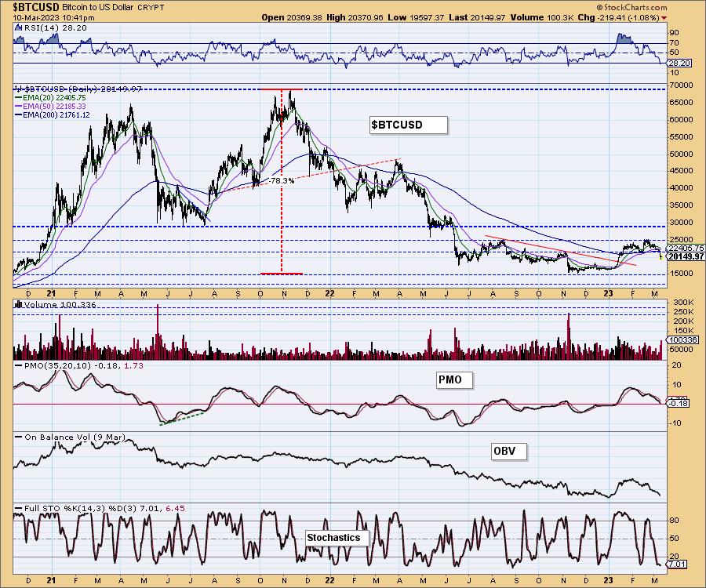This screenshot has width=706, height=588.
Task: Click the EMA(50) 22185.33 legend text
Action: pyautogui.click(x=54, y=106)
